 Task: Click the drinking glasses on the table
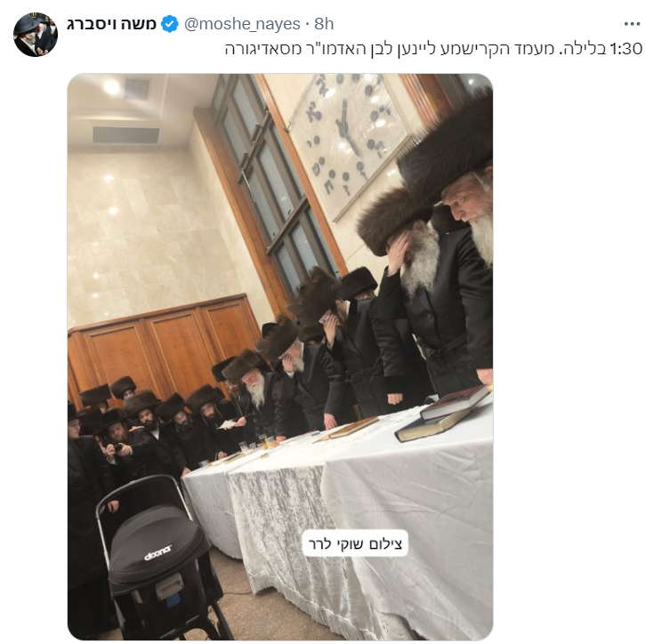pyautogui.click(x=259, y=444)
